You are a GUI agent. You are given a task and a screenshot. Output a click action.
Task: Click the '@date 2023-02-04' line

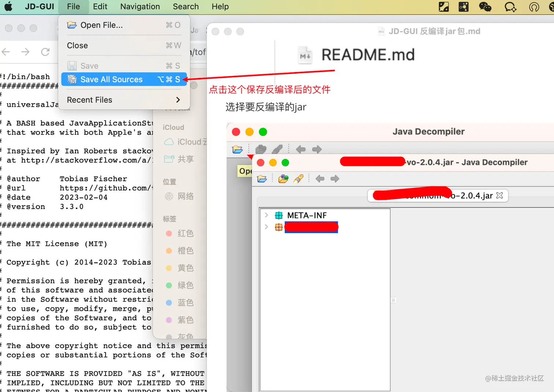coord(57,197)
